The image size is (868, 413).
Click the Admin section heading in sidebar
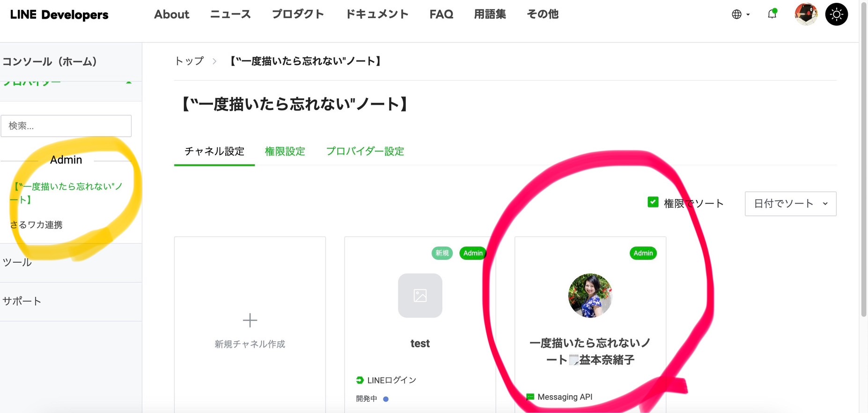click(66, 160)
